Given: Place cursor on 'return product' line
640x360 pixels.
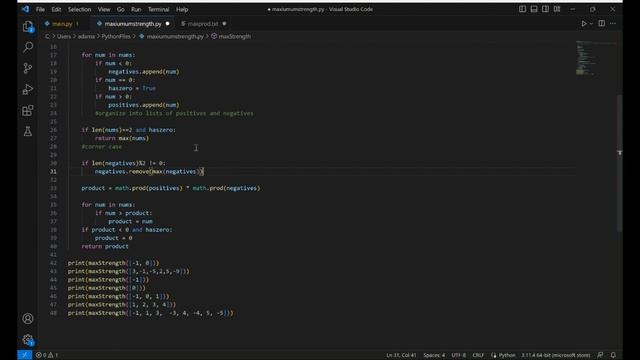Looking at the screenshot, I should pyautogui.click(x=105, y=247).
